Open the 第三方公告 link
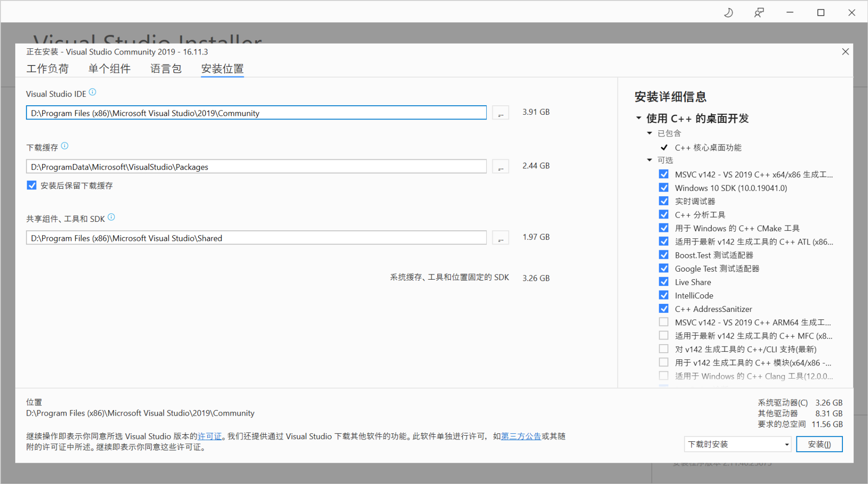Screen dimensions: 868x484 [x=521, y=436]
